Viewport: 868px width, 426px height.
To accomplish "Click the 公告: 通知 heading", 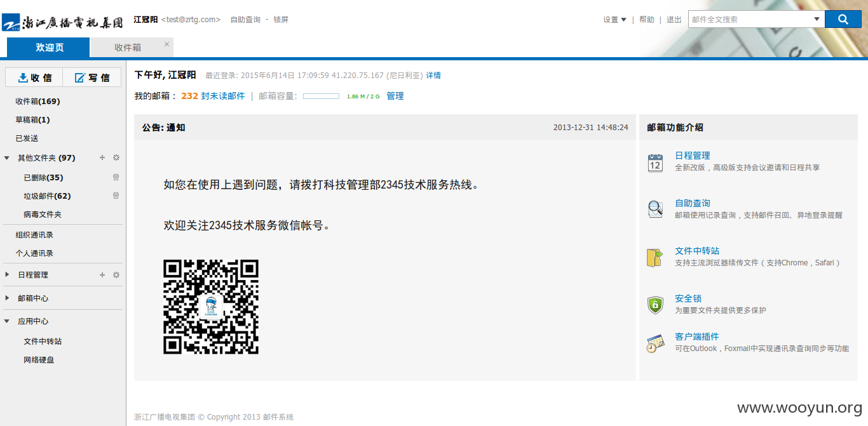I will tap(163, 127).
